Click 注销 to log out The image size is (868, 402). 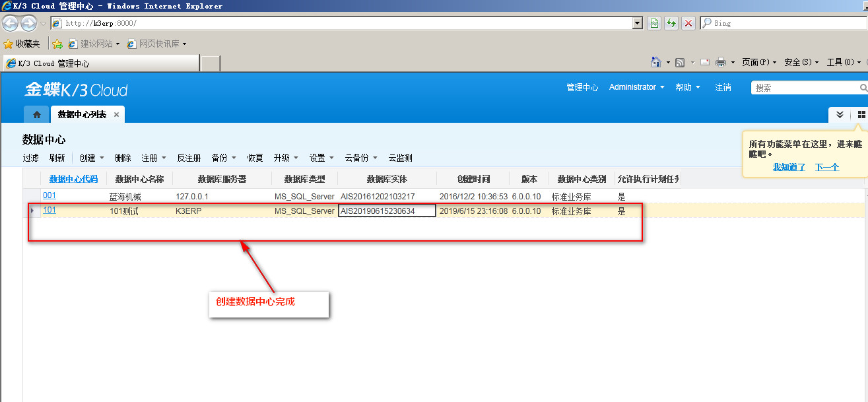coord(723,87)
